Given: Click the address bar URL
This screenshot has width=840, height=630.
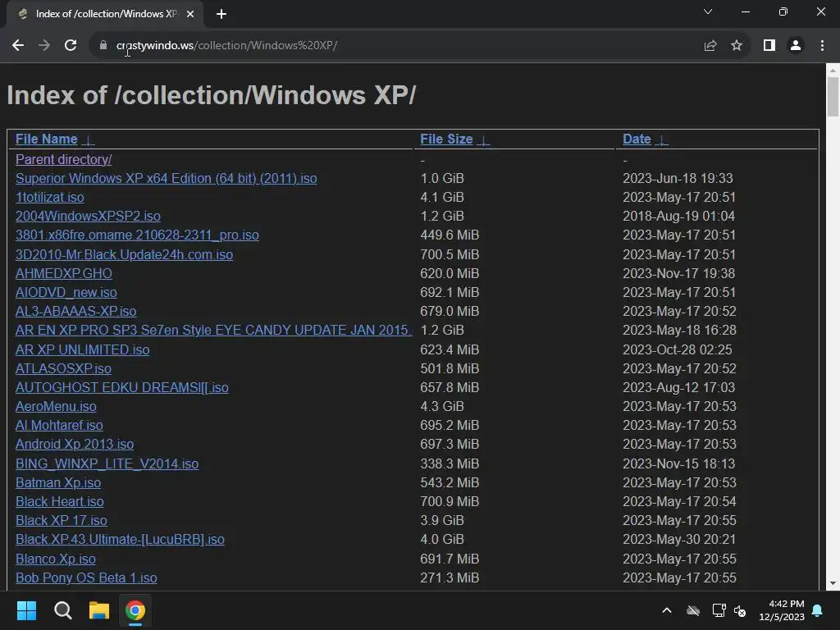Looking at the screenshot, I should coord(226,46).
